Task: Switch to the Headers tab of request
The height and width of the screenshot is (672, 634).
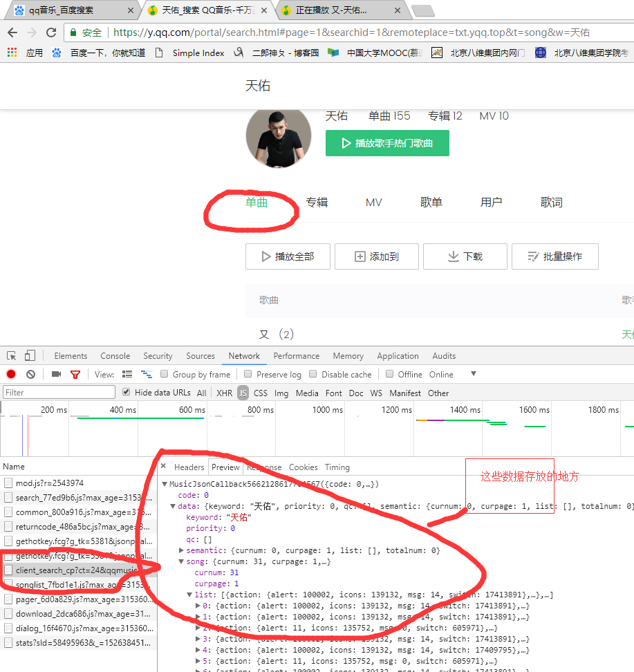Action: tap(189, 467)
